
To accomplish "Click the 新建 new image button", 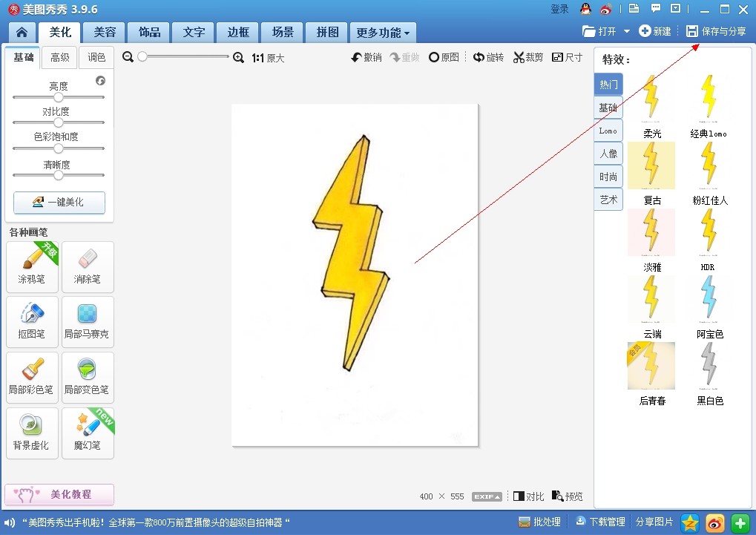I will click(655, 31).
